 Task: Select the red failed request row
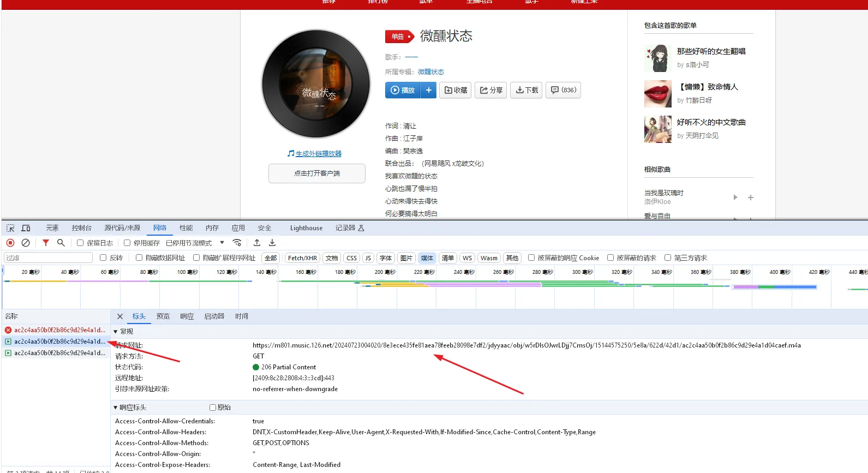[55, 330]
